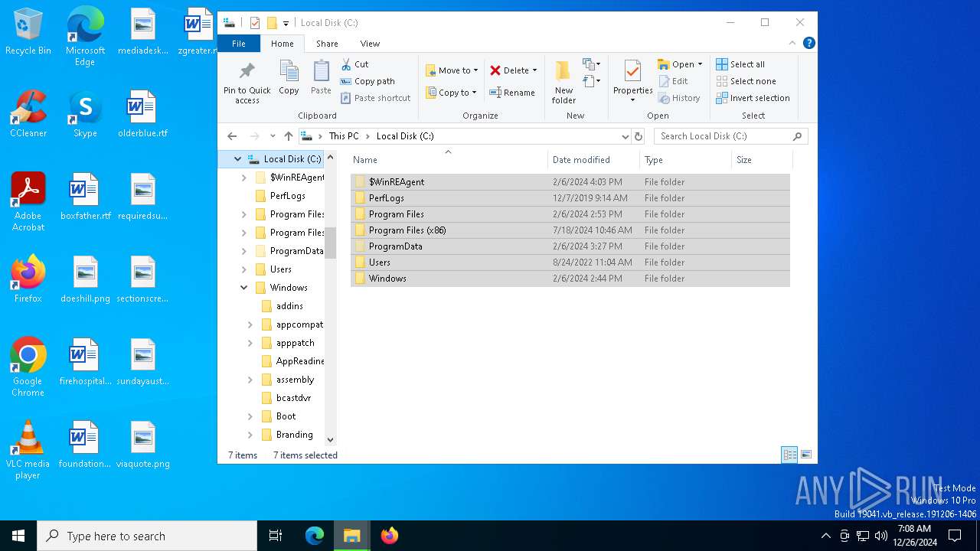Open the File menu tab
Image resolution: width=980 pixels, height=551 pixels.
click(239, 44)
